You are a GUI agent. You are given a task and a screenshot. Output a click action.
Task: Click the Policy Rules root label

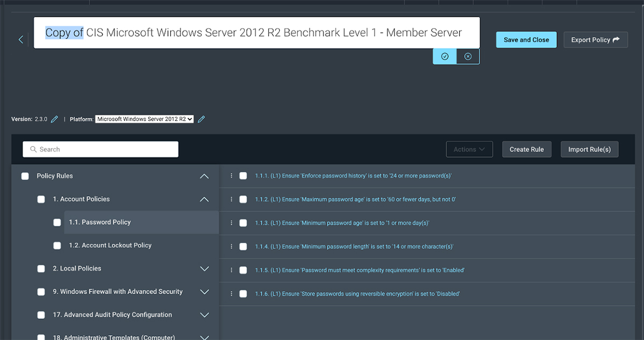[x=55, y=176]
